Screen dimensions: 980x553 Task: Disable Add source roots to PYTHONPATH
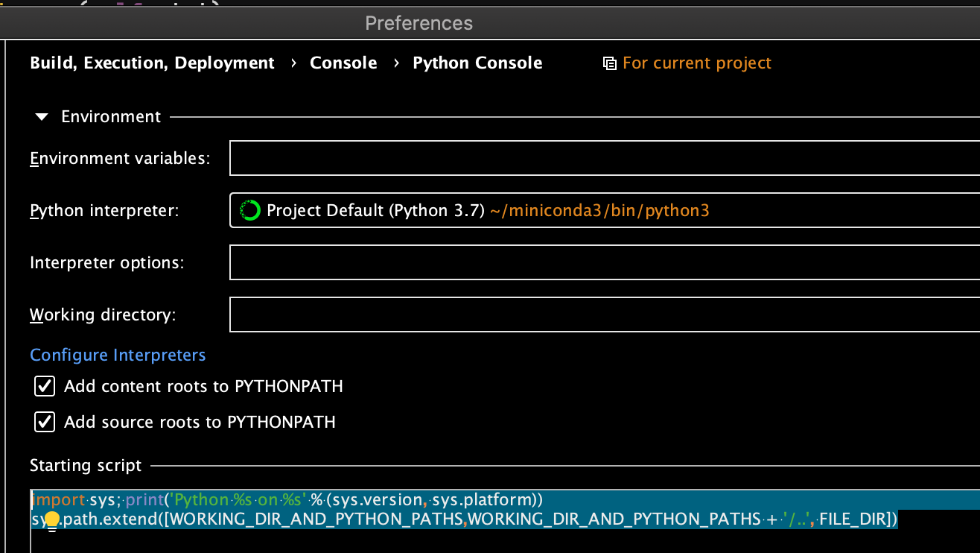click(x=44, y=422)
